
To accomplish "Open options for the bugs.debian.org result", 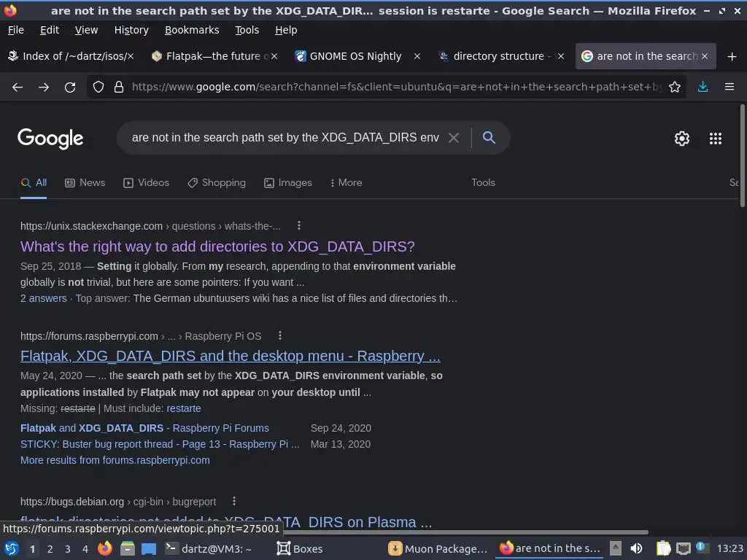I will click(x=234, y=502).
